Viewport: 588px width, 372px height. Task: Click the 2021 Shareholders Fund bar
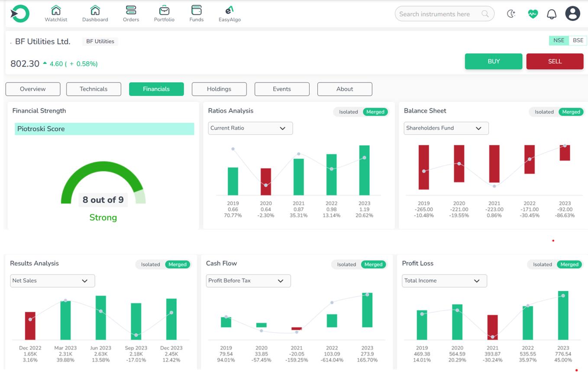494,164
